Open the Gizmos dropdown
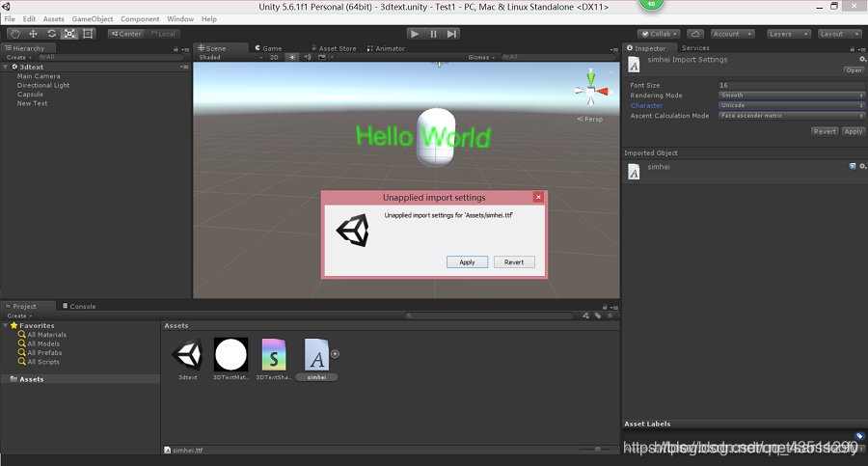The height and width of the screenshot is (466, 868). coord(481,57)
